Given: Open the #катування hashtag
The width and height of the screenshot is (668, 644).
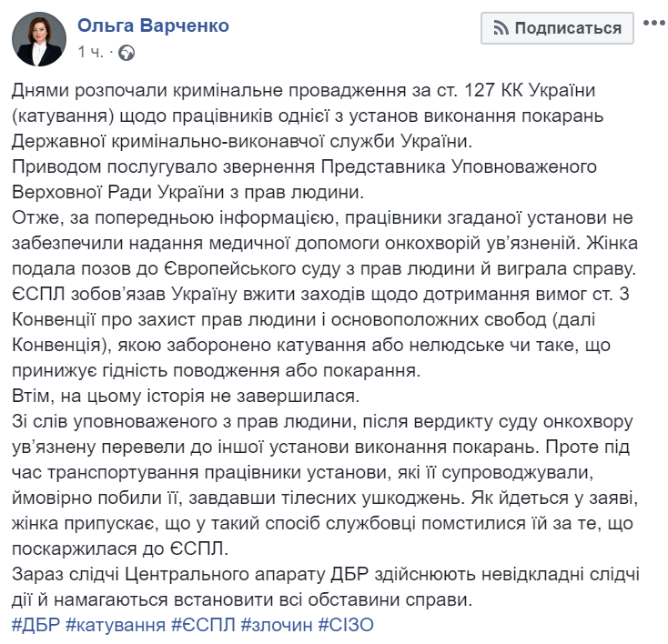Looking at the screenshot, I should (x=116, y=625).
